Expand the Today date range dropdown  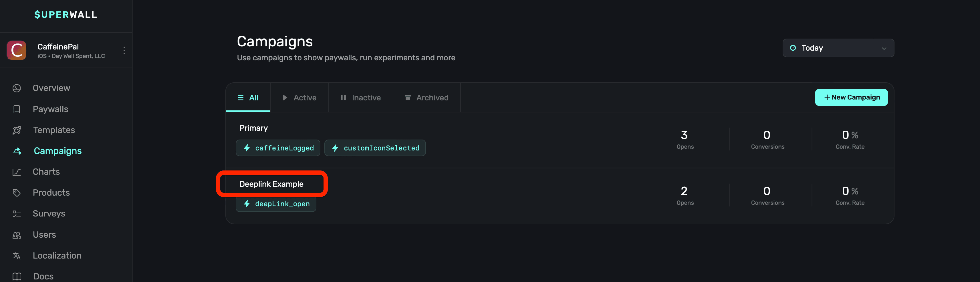pyautogui.click(x=838, y=48)
